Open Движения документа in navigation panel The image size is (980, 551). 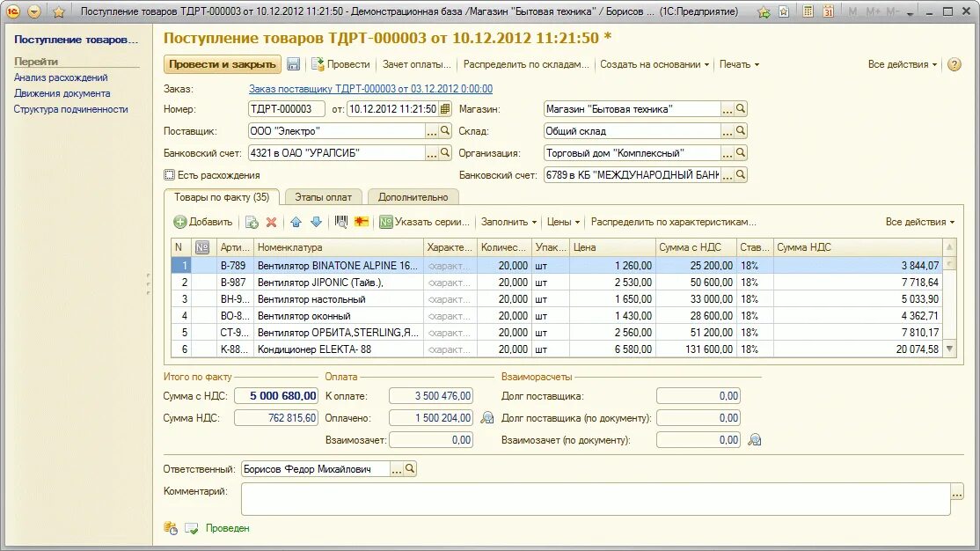(x=62, y=93)
